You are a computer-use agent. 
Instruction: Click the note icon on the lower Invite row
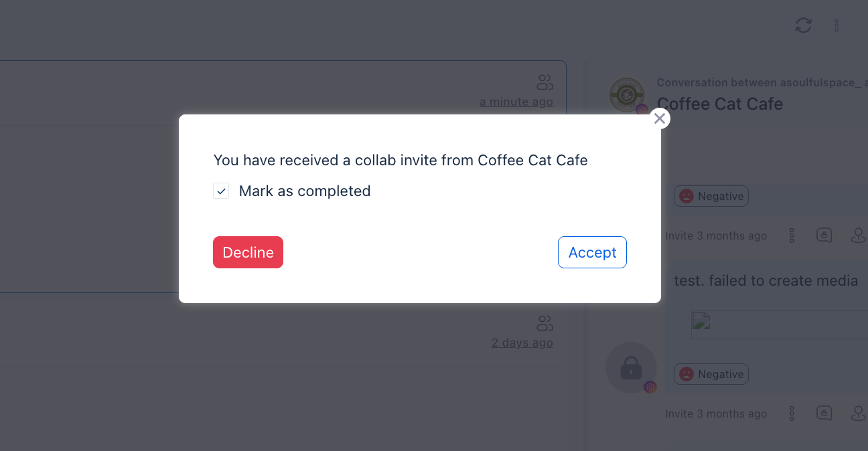pos(824,414)
